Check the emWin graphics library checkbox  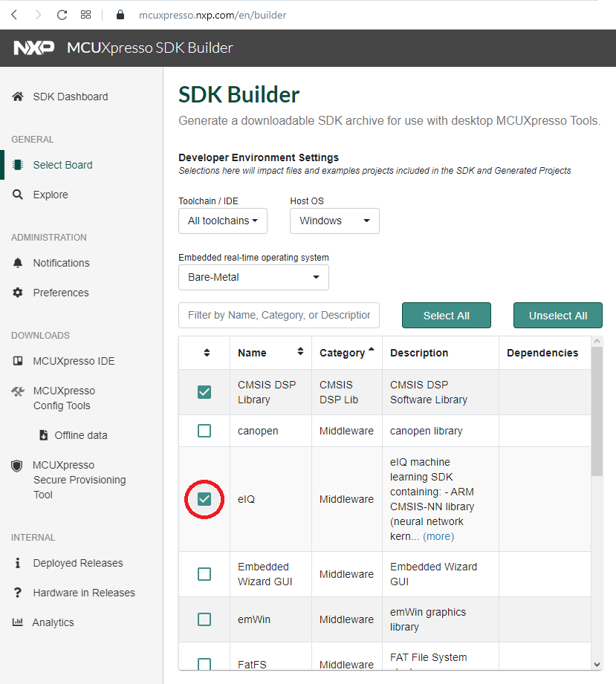(x=204, y=619)
